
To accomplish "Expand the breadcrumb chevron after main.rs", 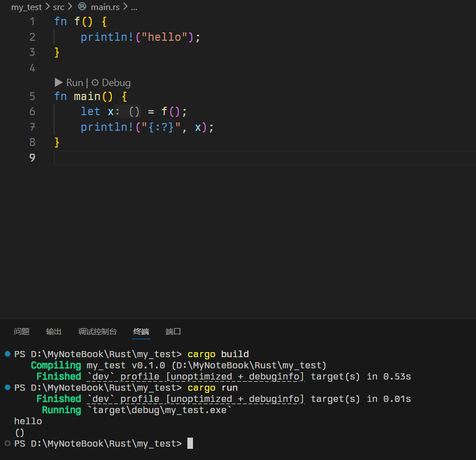I will 125,7.
